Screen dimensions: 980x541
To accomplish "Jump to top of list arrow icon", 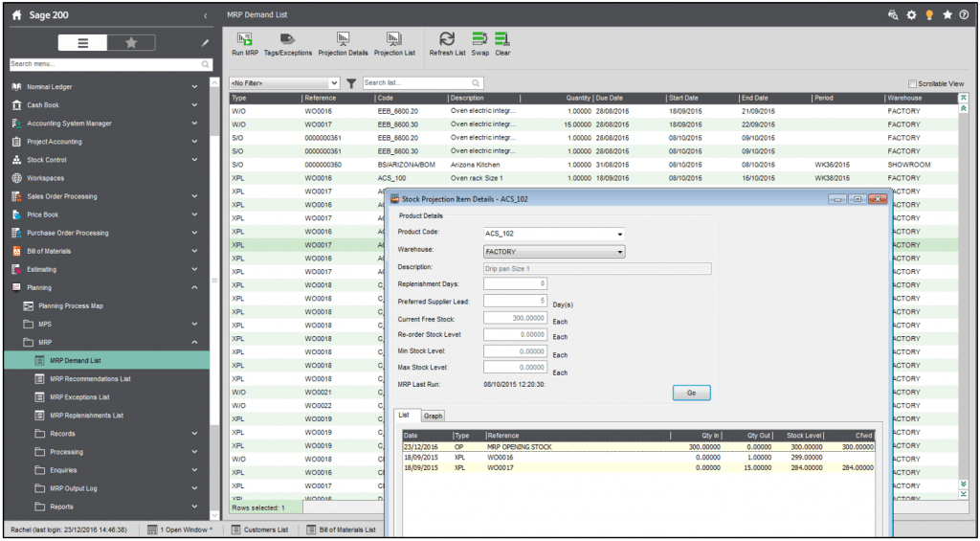I will [963, 98].
